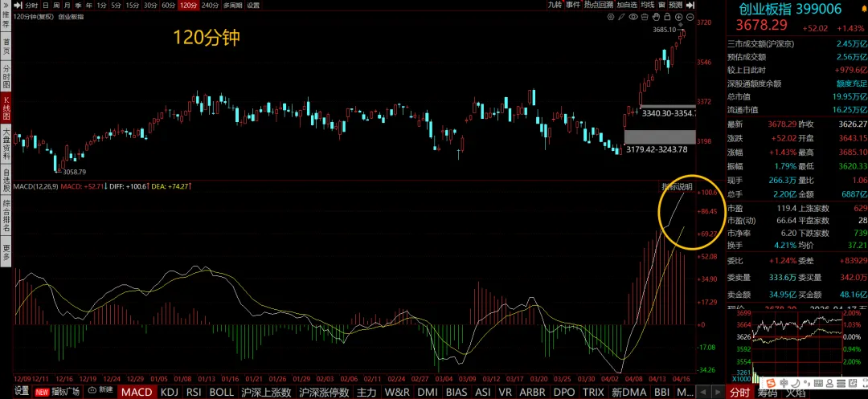Click 预测 forecast button
The width and height of the screenshot is (868, 399).
[675, 5]
